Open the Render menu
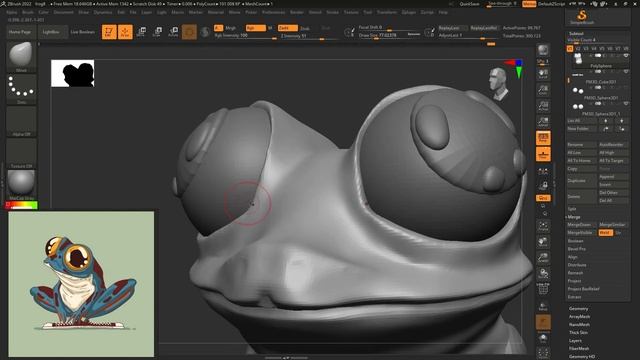640x360 pixels. (297, 12)
